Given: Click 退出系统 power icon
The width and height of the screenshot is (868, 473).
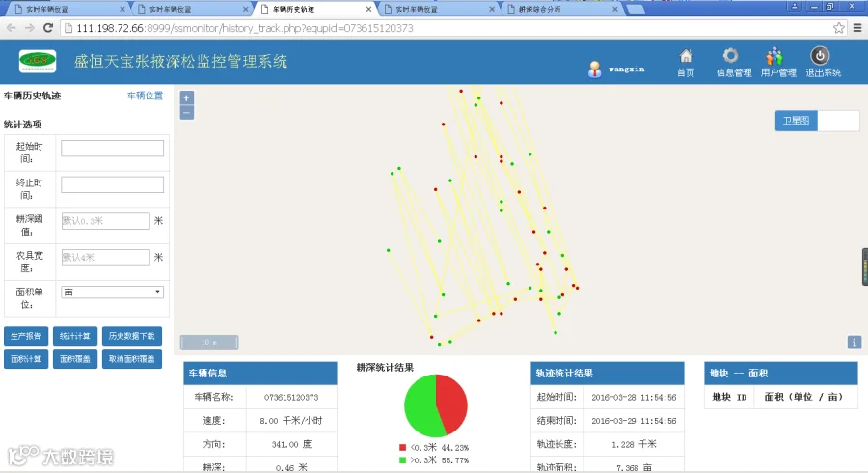Looking at the screenshot, I should 820,55.
